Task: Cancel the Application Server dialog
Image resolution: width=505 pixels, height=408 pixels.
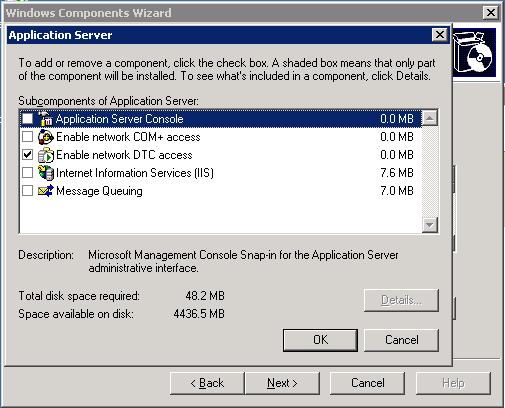Action: point(401,340)
